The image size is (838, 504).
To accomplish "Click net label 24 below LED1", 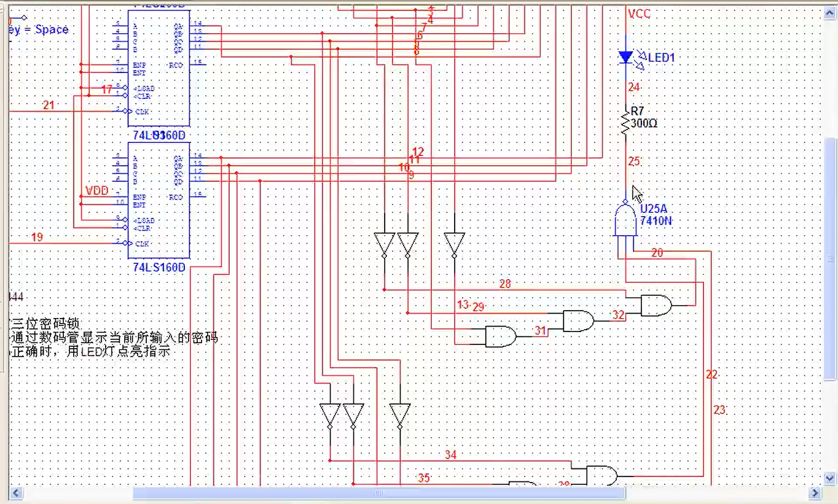I will tap(634, 87).
